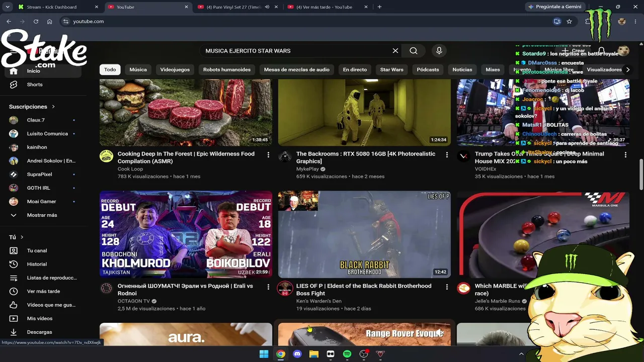Bookmark this page with the star icon
The height and width of the screenshot is (362, 644).
tap(569, 22)
